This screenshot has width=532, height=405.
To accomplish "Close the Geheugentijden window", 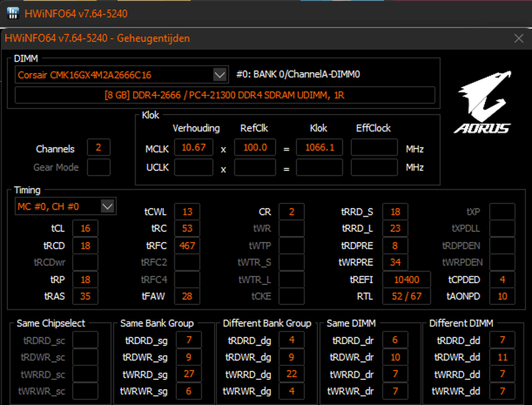I will [x=519, y=38].
